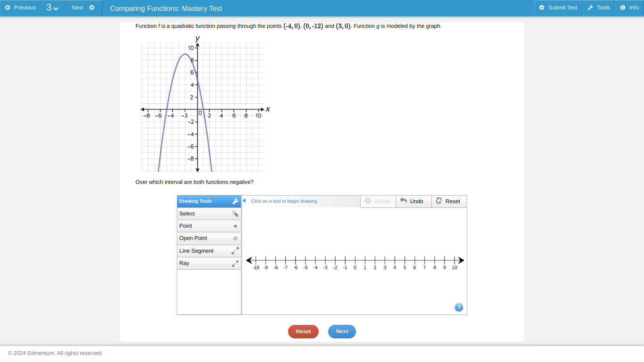Screen dimensions: 644x362
Task: Open the blue help question mark
Action: tap(459, 308)
